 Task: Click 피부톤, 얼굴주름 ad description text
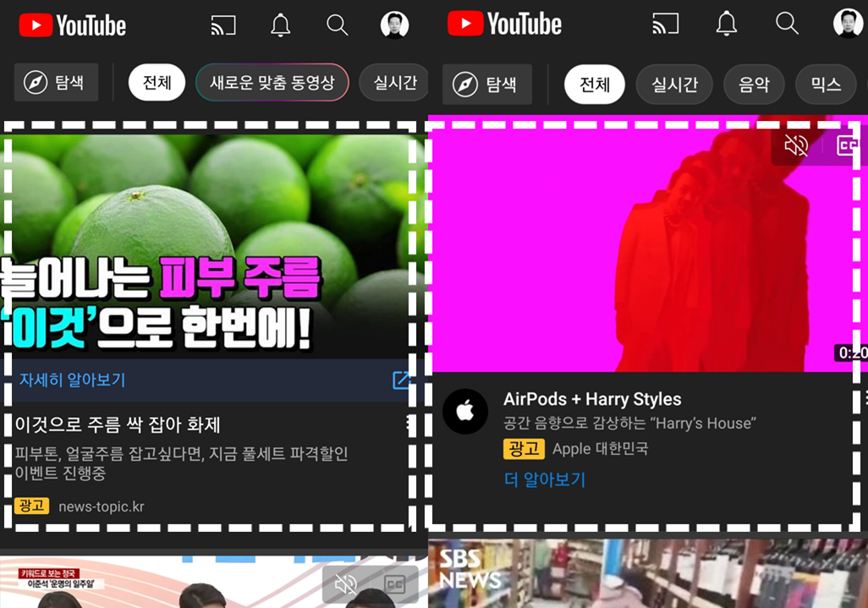[x=181, y=463]
